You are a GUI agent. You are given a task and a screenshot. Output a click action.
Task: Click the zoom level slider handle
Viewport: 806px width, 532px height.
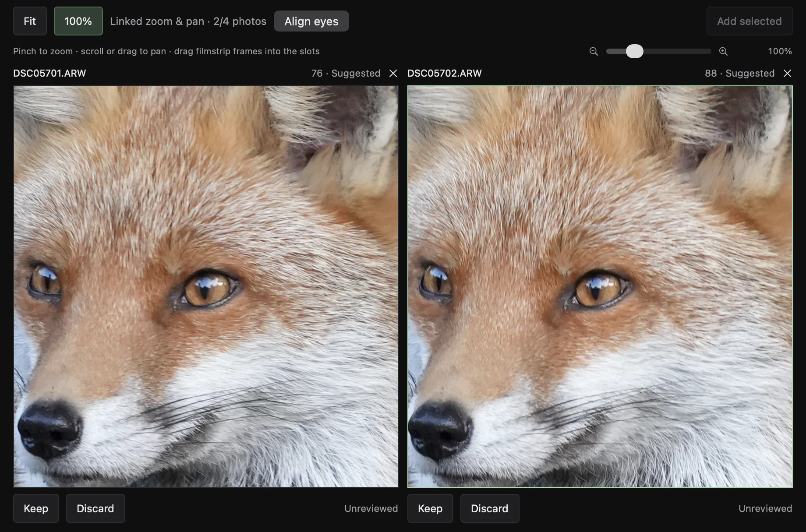[x=634, y=51]
